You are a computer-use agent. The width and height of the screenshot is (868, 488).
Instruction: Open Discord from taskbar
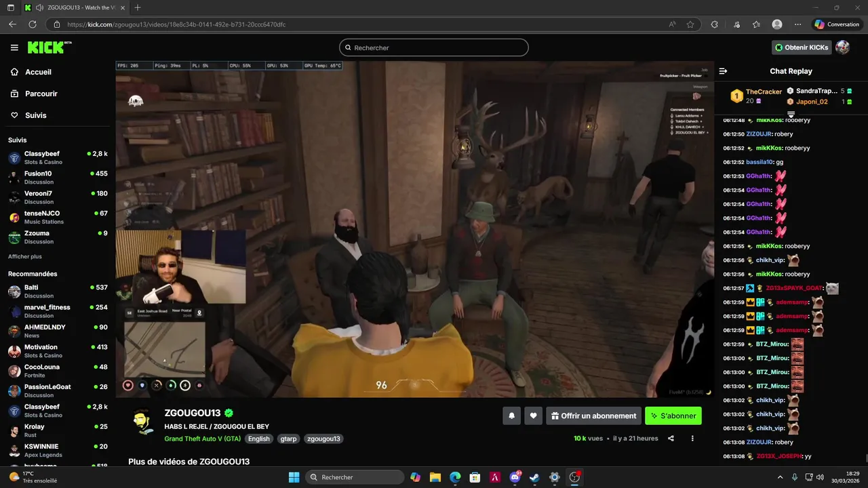515,477
